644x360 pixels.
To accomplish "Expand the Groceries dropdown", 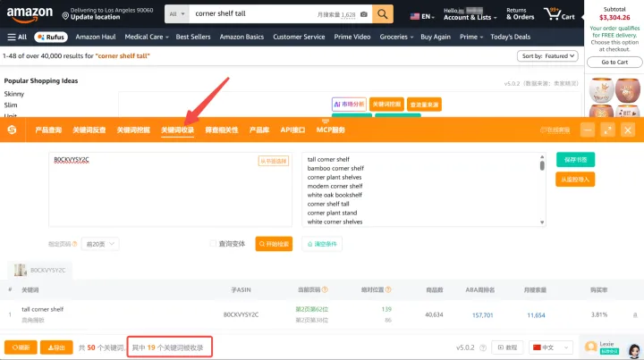I will [396, 37].
